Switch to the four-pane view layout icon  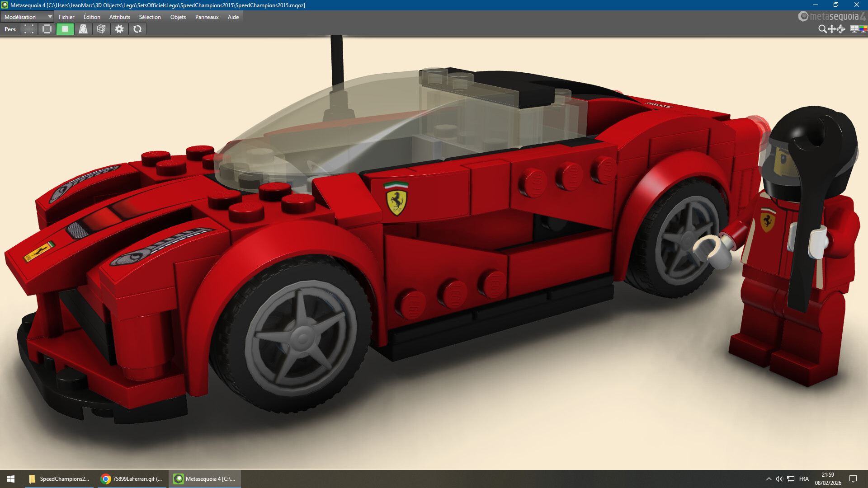pos(854,29)
